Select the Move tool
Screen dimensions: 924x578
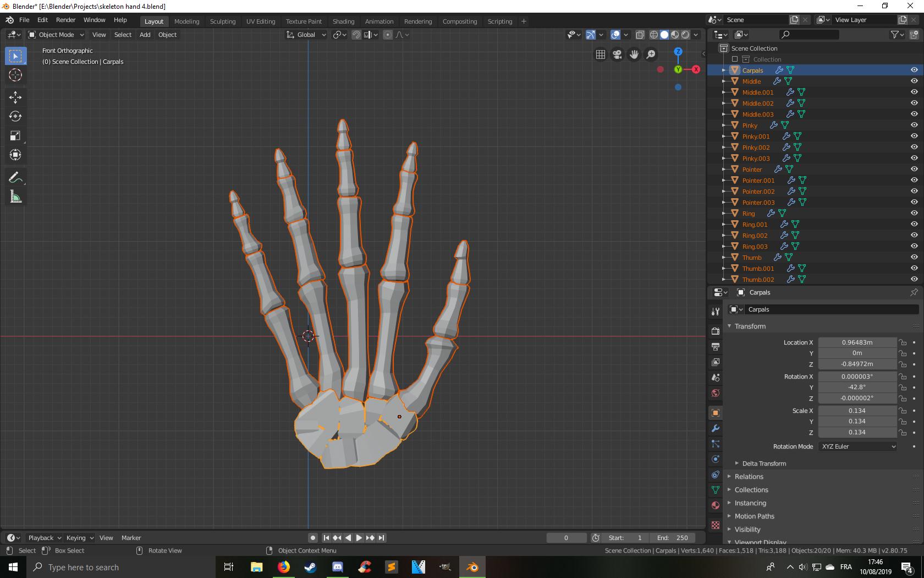coord(15,97)
